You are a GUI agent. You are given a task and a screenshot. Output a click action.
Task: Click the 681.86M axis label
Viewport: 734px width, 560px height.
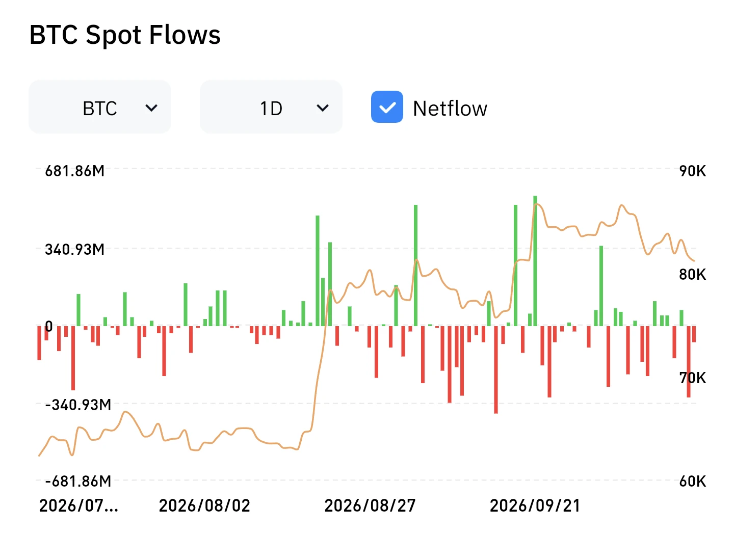coord(75,171)
